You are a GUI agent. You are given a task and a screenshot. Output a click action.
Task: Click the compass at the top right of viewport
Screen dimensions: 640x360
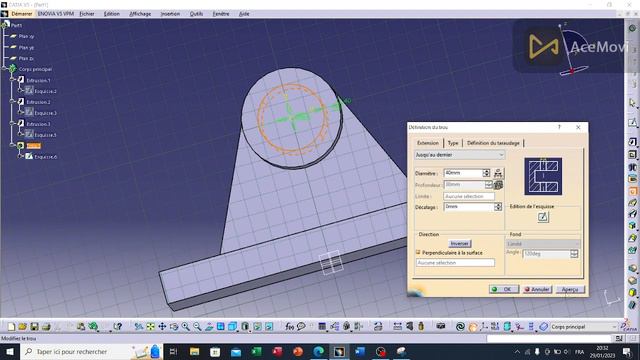573,50
